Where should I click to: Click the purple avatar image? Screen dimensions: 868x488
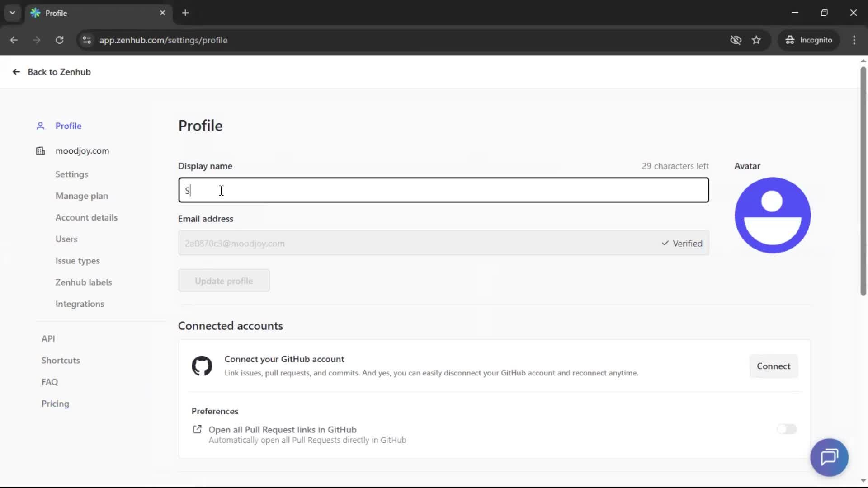pos(773,216)
